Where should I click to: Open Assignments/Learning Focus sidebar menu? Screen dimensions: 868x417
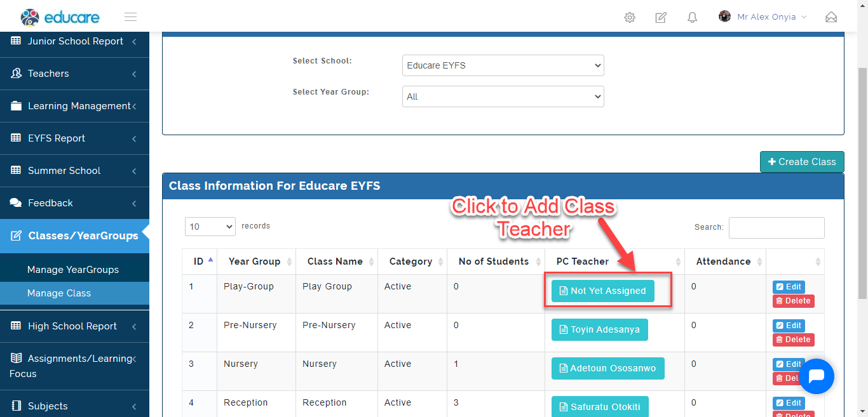coord(74,366)
